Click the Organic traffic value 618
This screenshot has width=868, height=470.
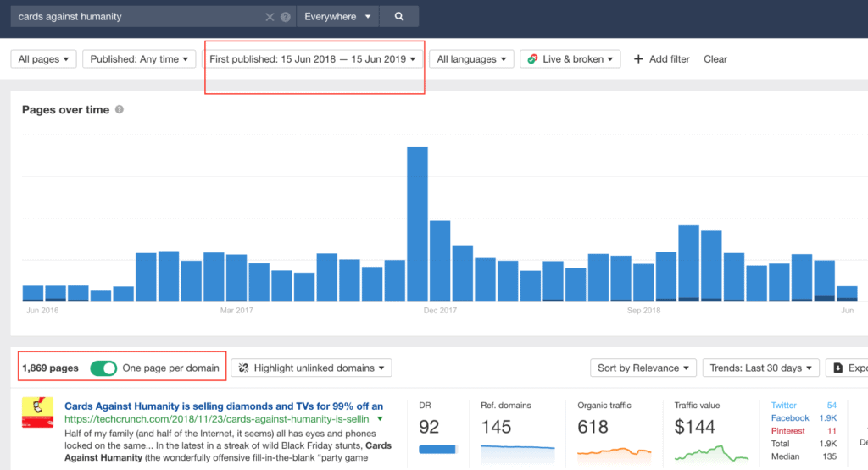click(x=593, y=427)
